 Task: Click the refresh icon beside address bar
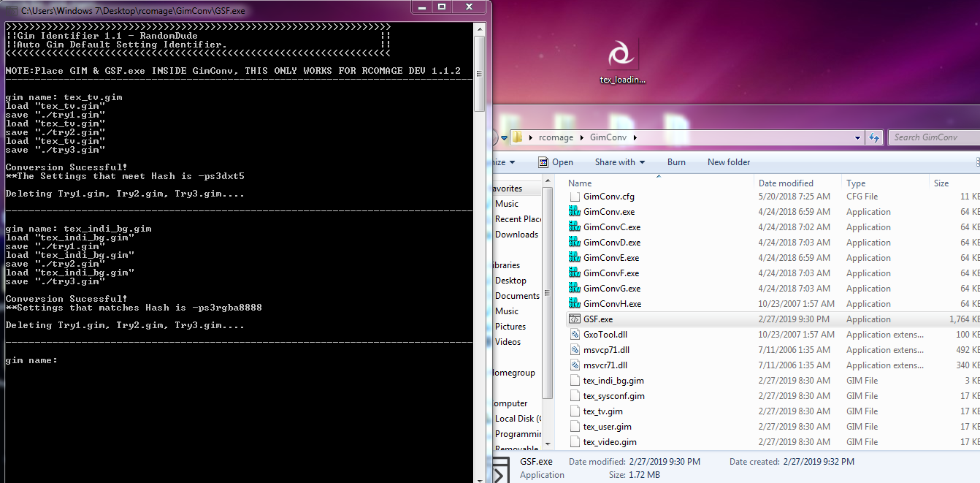point(874,137)
